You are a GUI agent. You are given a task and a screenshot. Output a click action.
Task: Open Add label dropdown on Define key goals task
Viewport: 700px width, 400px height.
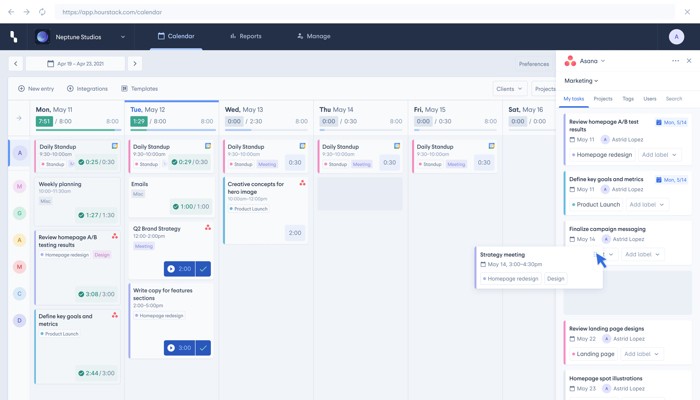tap(646, 204)
